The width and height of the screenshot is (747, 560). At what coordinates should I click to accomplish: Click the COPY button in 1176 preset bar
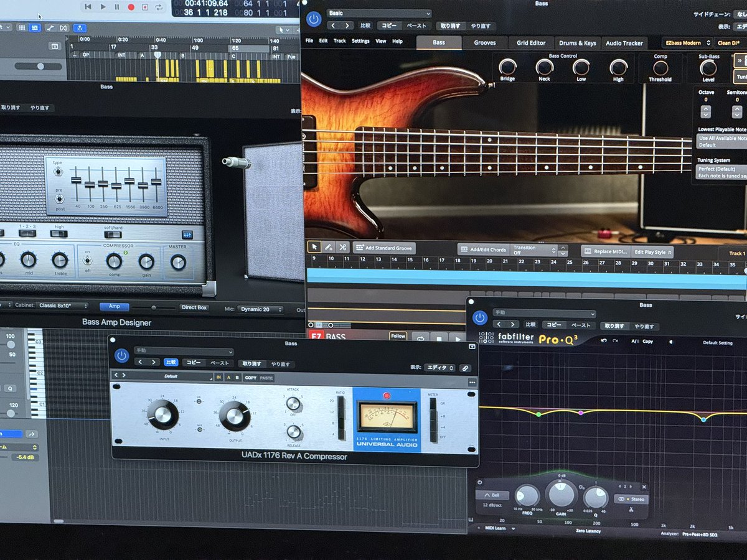click(x=250, y=378)
